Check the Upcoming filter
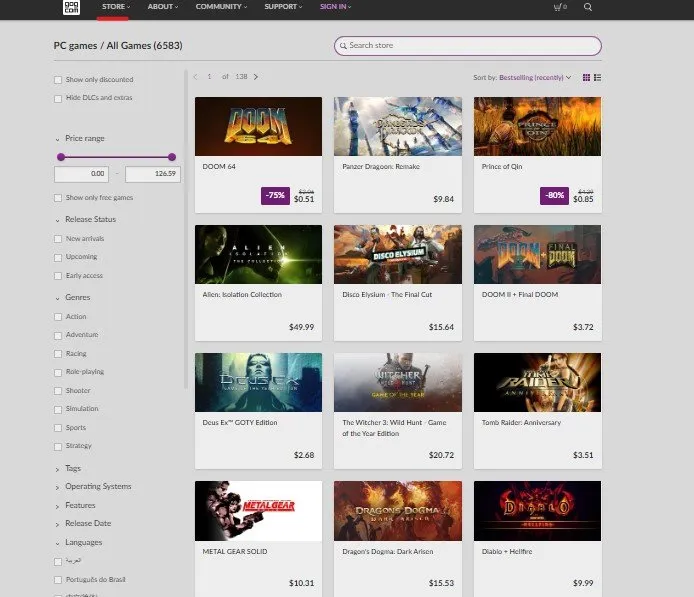The height and width of the screenshot is (597, 694). [58, 257]
